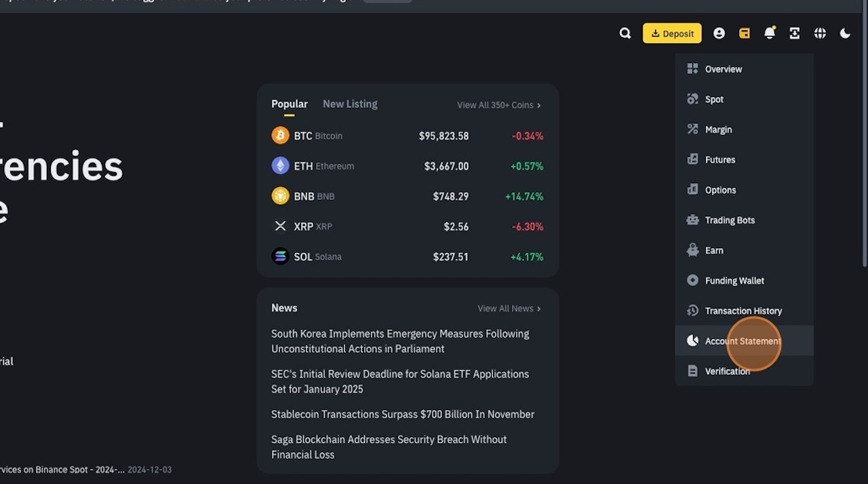Click the Spot icon in the sidebar

click(692, 99)
